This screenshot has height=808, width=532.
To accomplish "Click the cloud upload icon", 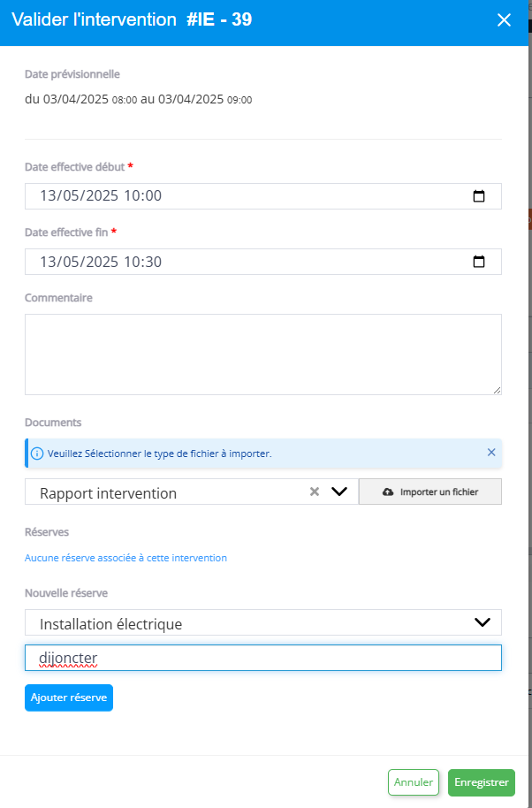I will pos(388,492).
